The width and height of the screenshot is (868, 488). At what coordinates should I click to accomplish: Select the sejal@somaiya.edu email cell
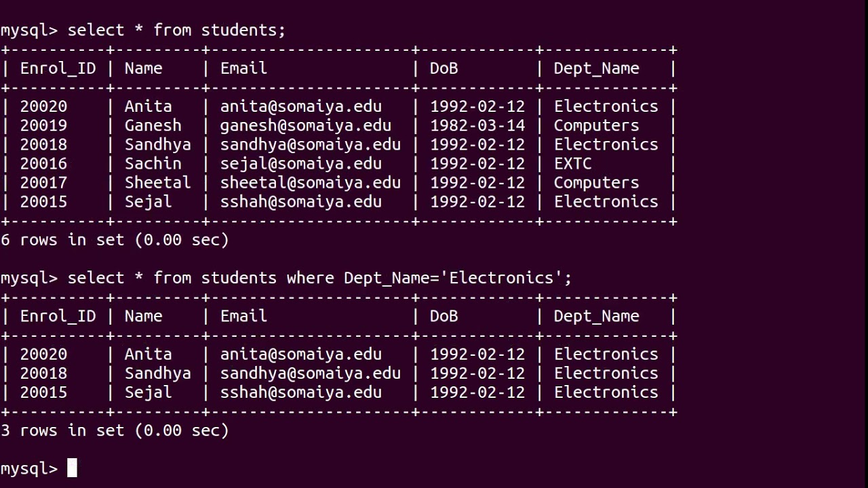tap(300, 164)
